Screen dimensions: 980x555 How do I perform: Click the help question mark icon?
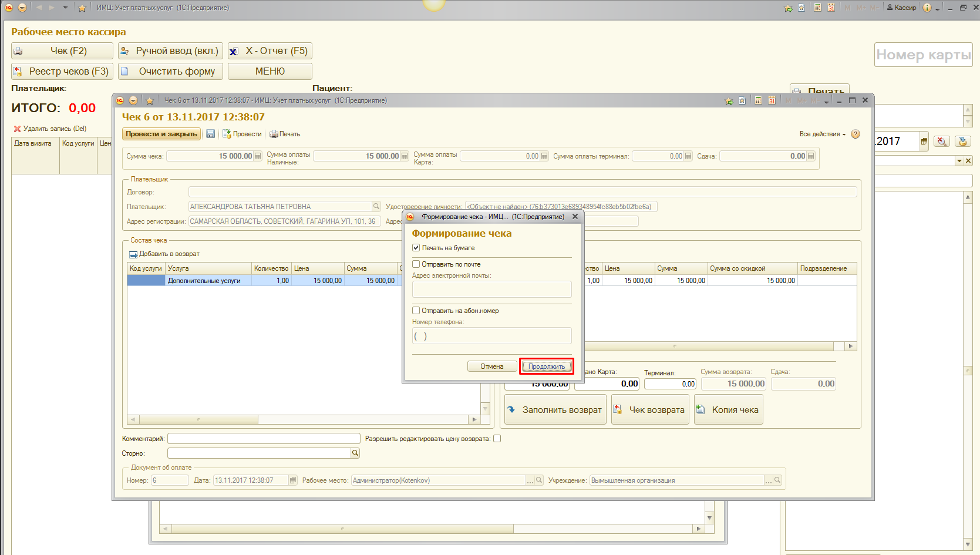pyautogui.click(x=856, y=134)
